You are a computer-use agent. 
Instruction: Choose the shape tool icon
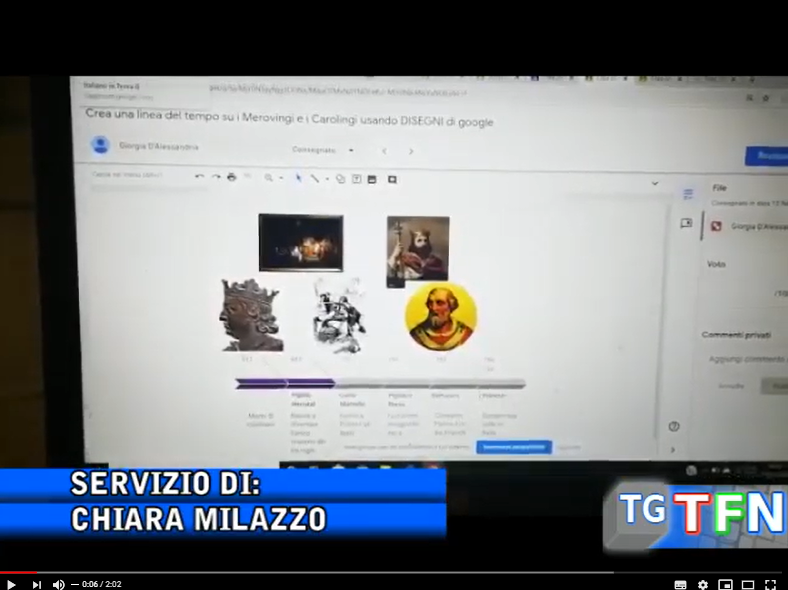(340, 179)
